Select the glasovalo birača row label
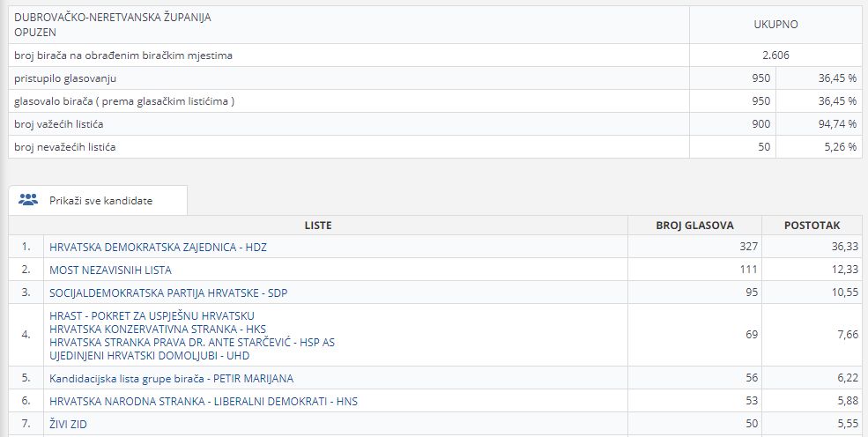868x437 pixels. click(124, 101)
